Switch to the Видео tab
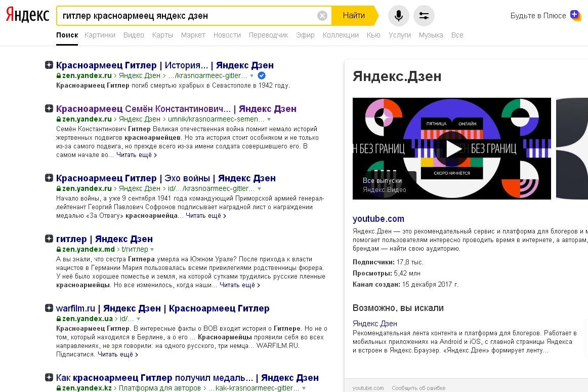 pos(134,35)
